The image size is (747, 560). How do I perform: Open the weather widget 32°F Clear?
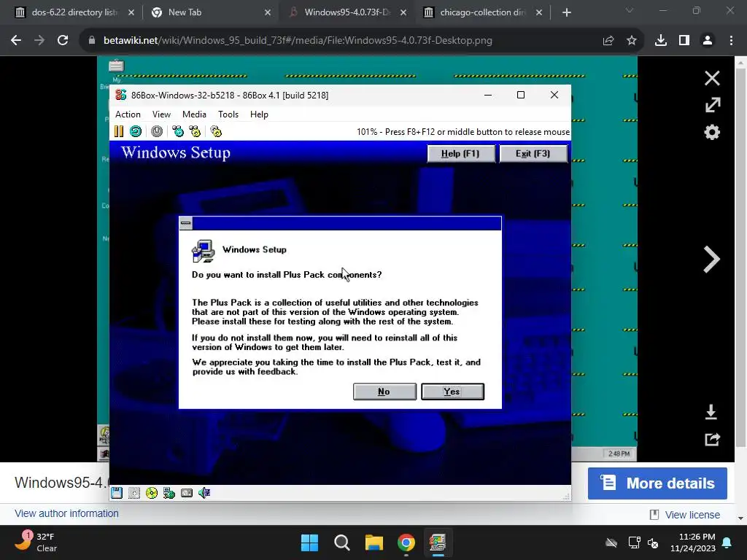pyautogui.click(x=36, y=542)
